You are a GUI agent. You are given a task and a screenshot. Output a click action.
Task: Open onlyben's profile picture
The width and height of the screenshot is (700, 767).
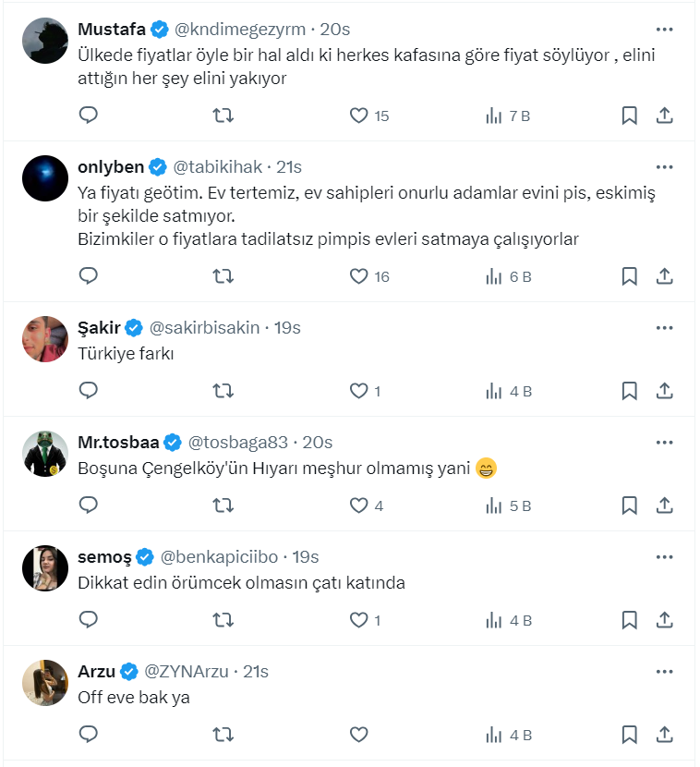[44, 179]
